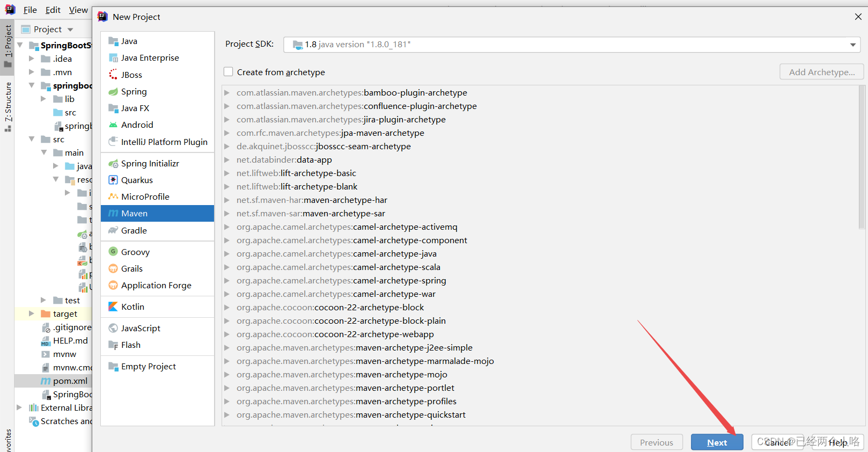Choose the Kotlin K icon
Viewport: 868px width, 452px height.
coord(113,307)
